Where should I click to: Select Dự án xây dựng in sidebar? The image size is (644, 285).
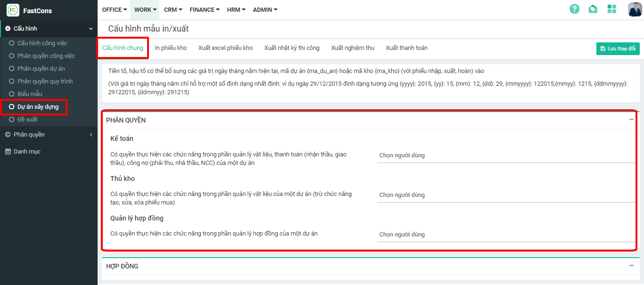[38, 107]
